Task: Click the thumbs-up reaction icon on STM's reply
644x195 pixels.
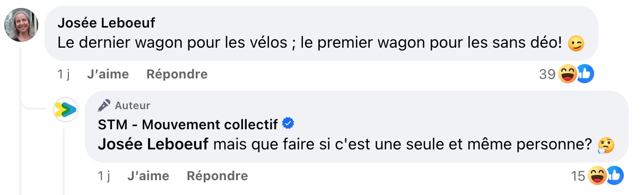Action: point(614,176)
